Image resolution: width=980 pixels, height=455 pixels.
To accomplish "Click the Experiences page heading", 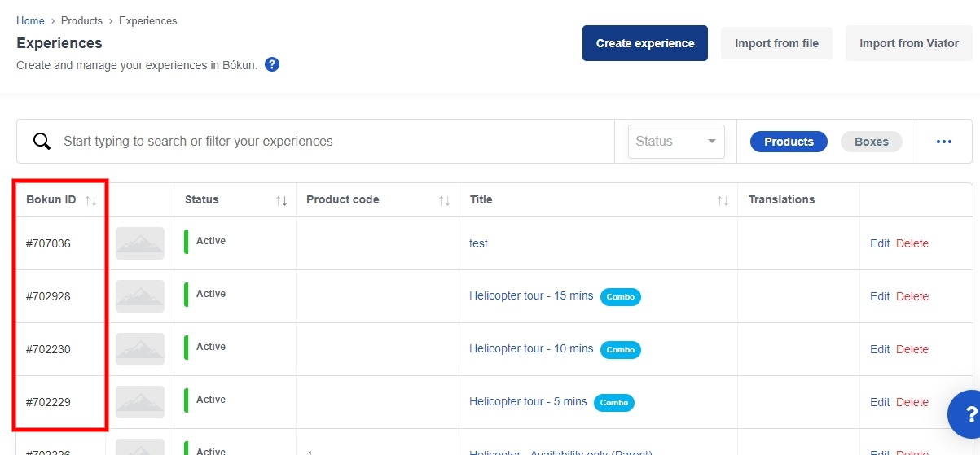I will [x=59, y=43].
